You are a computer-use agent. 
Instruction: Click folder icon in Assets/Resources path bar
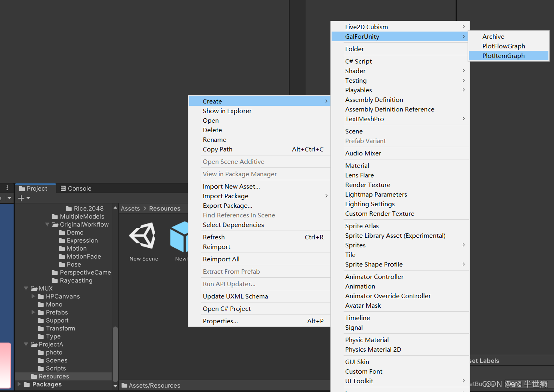click(x=124, y=385)
